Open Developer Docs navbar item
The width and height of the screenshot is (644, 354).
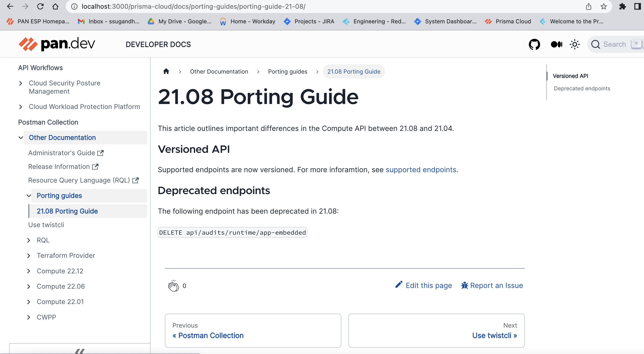click(x=158, y=44)
